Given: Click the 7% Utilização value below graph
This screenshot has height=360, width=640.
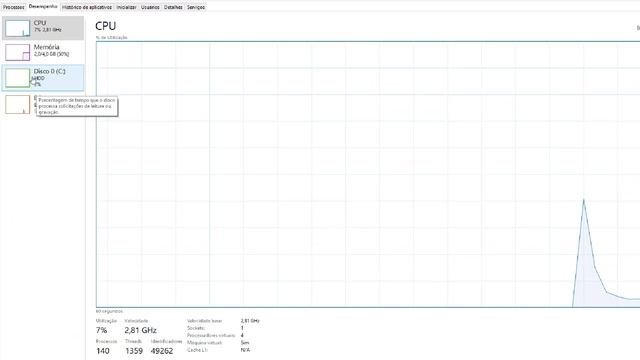Looking at the screenshot, I should coord(101,330).
